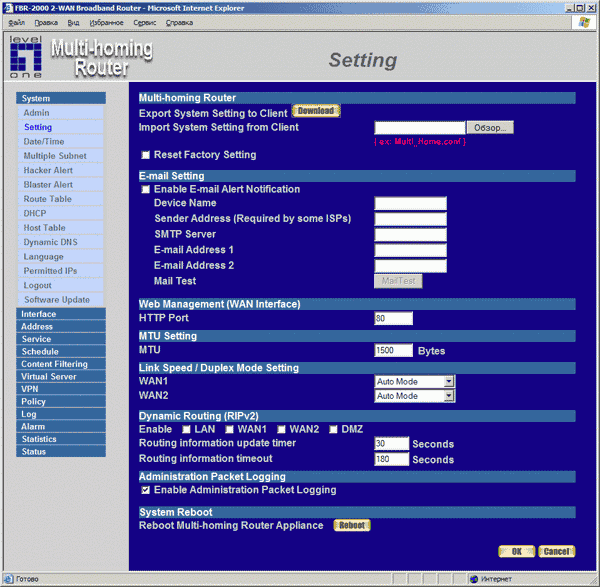Click the Internet Explorer title bar icon
The image size is (600, 587).
[8, 7]
